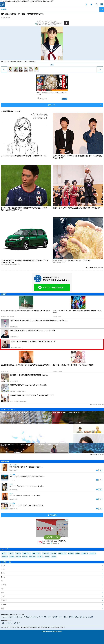Click Twitterについて footer link
The height and width of the screenshot is (644, 104).
click(18, 617)
